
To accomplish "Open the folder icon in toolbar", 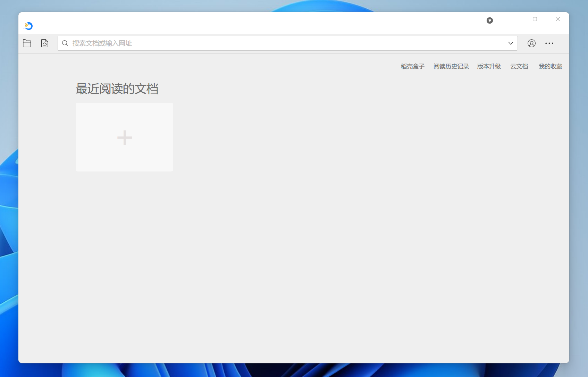I will click(27, 43).
